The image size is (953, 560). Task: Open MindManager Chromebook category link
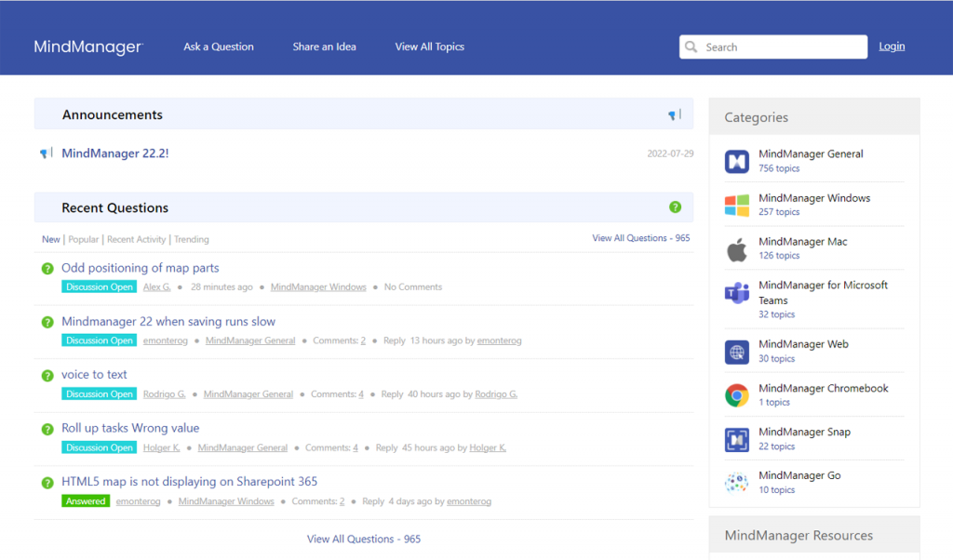point(824,388)
